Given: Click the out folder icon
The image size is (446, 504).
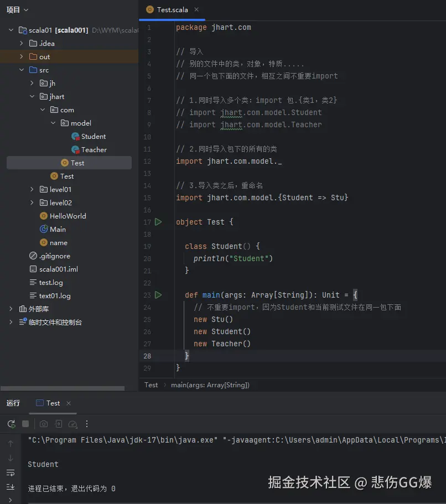Looking at the screenshot, I should click(x=33, y=56).
